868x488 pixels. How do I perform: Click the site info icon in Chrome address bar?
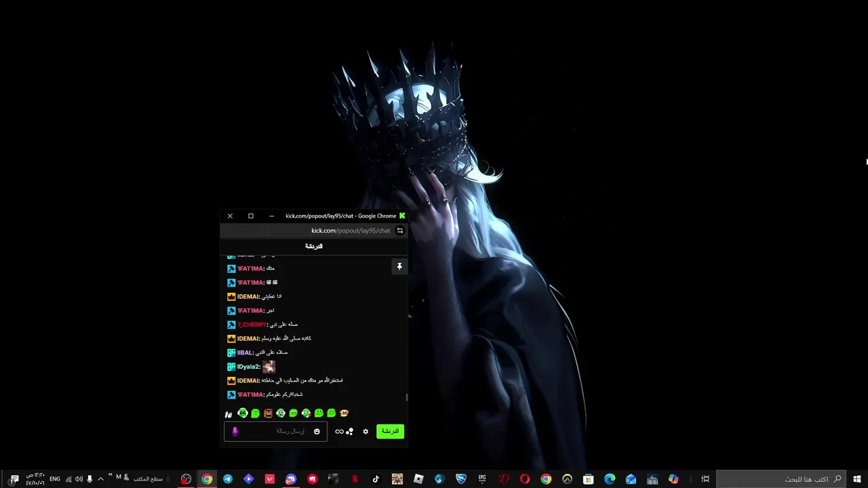tap(399, 230)
